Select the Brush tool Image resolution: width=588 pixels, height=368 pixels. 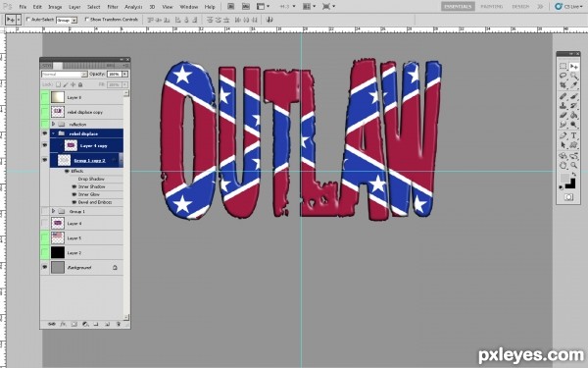573,96
